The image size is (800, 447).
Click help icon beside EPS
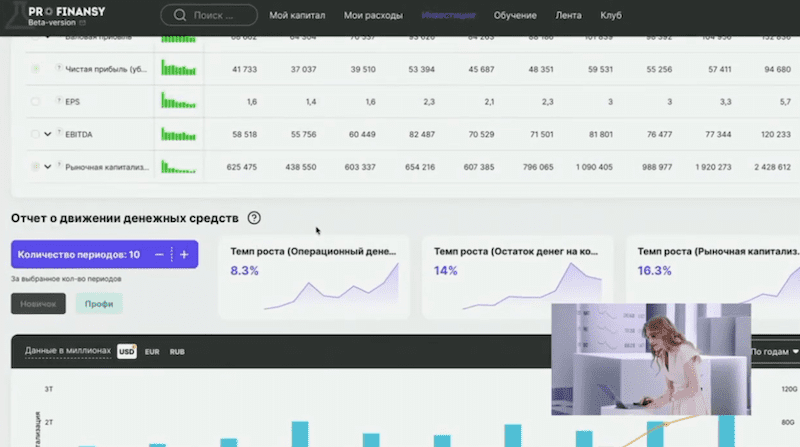59,100
